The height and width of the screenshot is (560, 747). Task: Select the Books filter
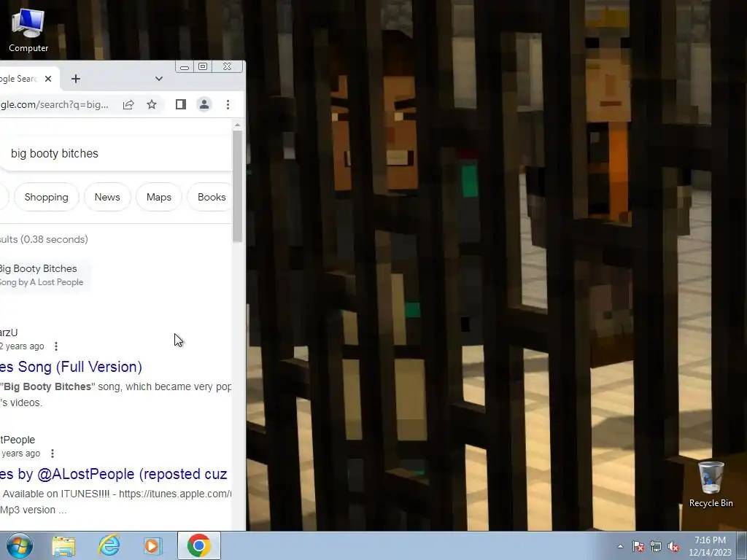pos(210,197)
